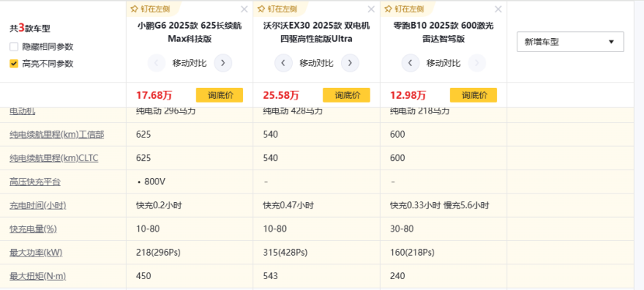
Task: Move 零跑B10 column right with arrow
Action: coord(477,63)
